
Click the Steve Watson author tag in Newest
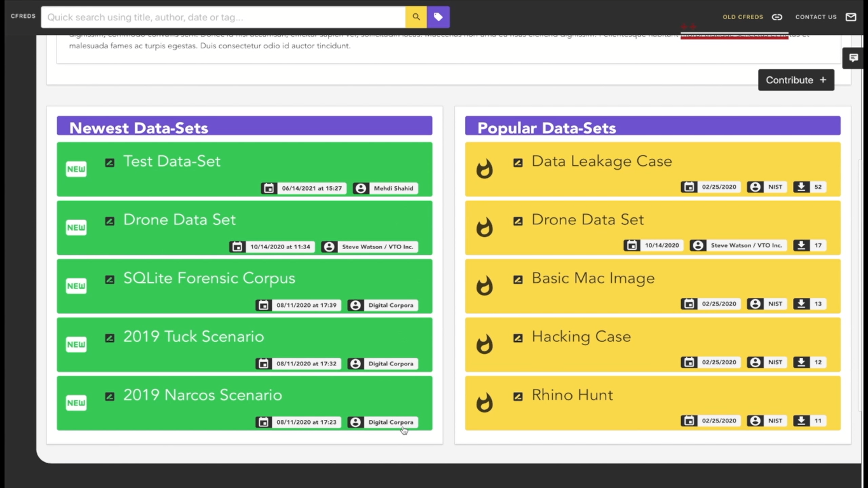tap(370, 247)
